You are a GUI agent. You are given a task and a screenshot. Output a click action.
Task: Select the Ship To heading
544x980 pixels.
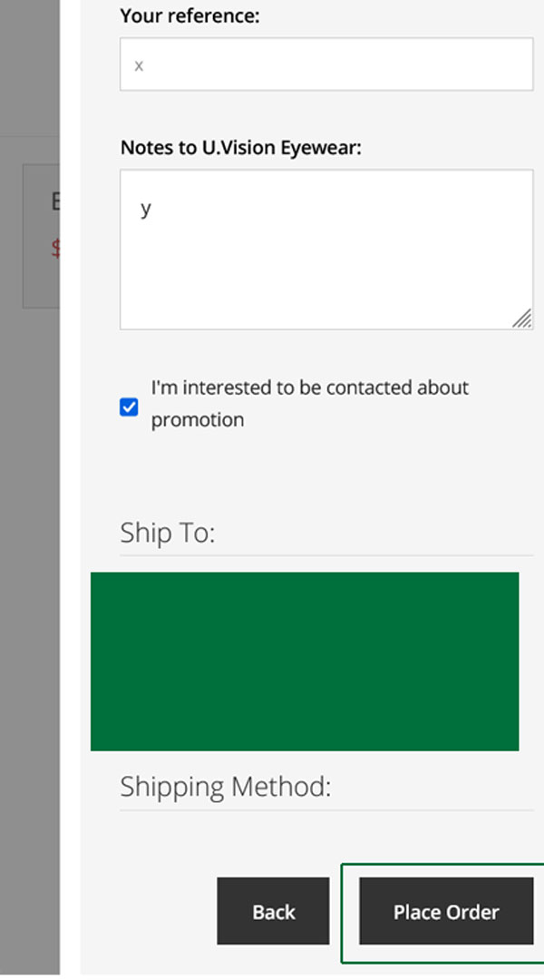[168, 533]
